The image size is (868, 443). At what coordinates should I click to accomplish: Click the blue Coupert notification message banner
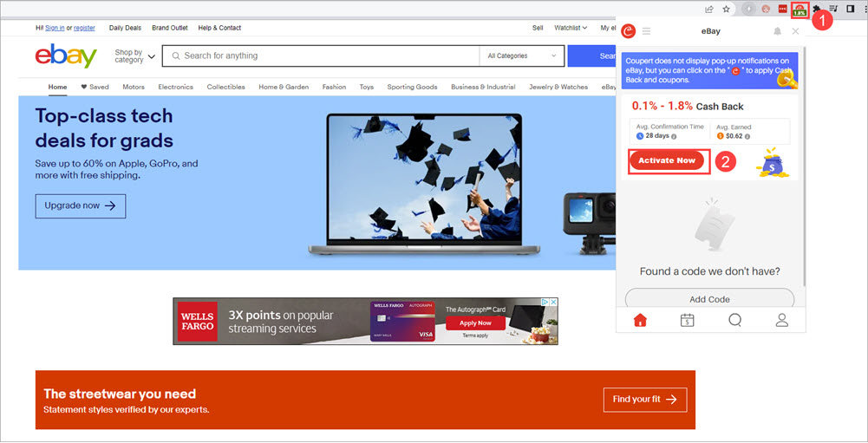[709, 70]
